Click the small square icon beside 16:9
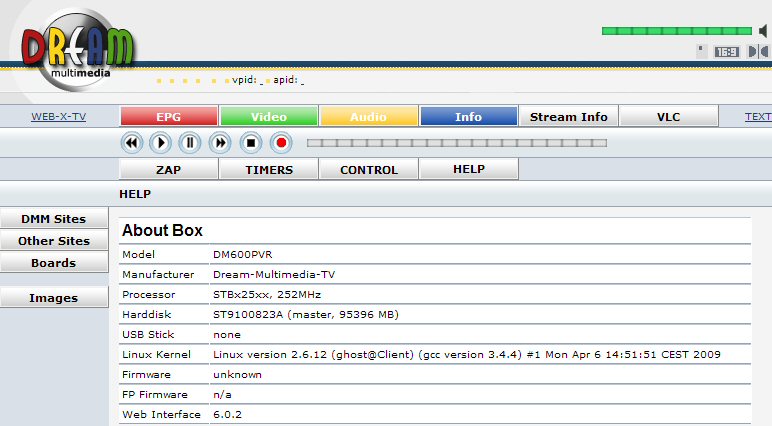Viewport: 772px width, 426px height. [702, 51]
